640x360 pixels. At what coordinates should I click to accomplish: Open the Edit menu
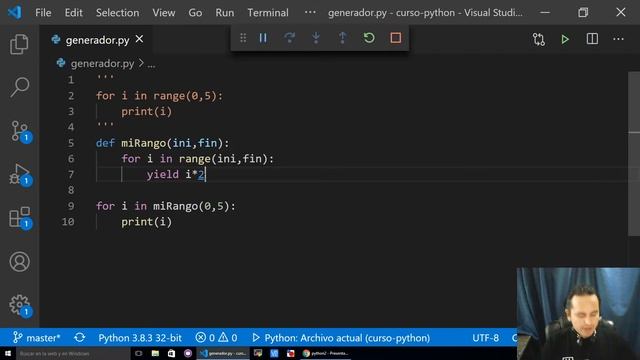pos(73,13)
